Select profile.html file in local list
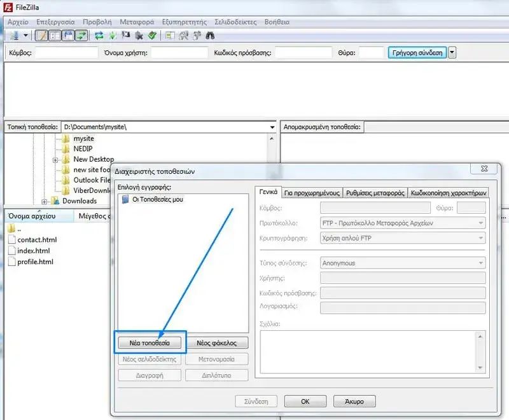The width and height of the screenshot is (509, 420). [x=35, y=262]
